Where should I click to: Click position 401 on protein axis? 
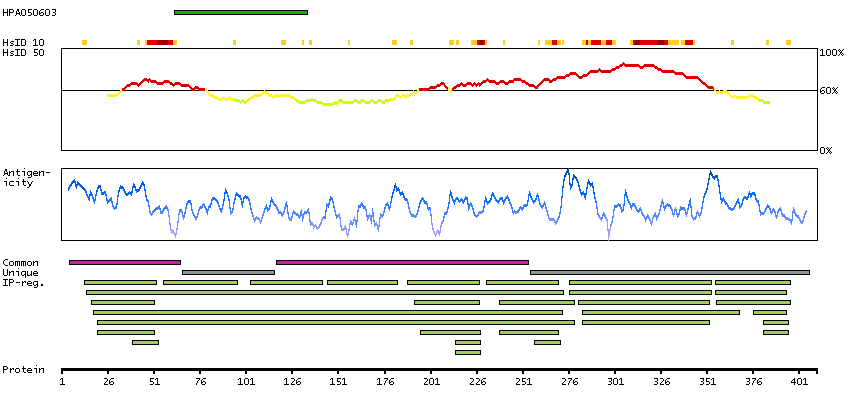click(x=800, y=381)
